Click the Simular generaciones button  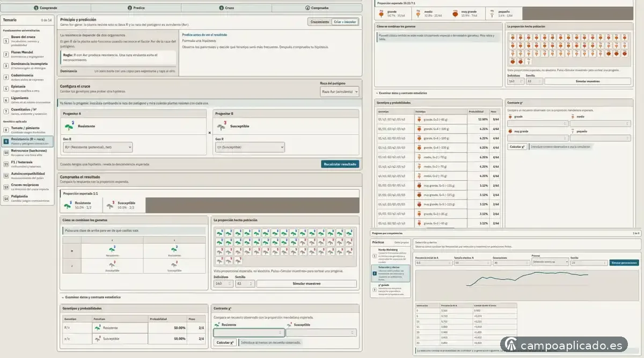(624, 262)
